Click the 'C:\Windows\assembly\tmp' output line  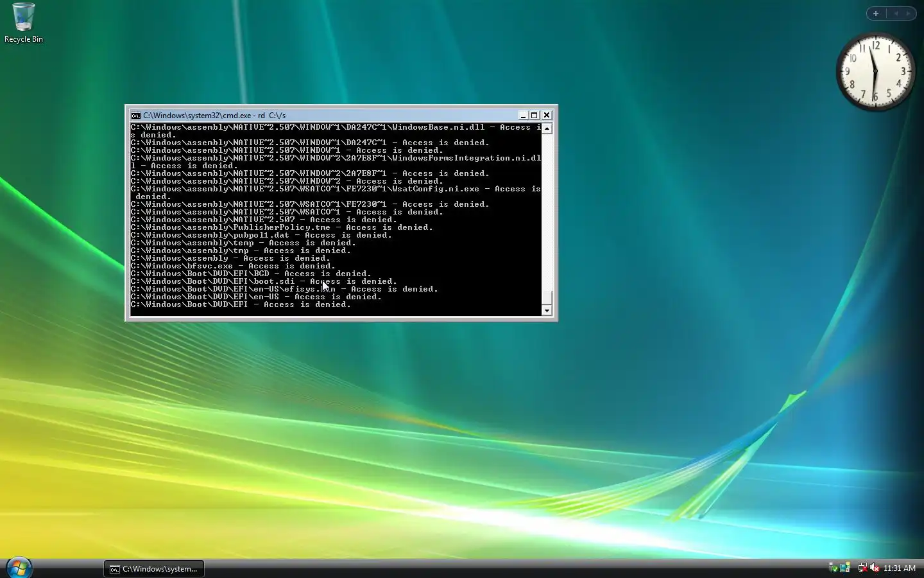coord(241,250)
